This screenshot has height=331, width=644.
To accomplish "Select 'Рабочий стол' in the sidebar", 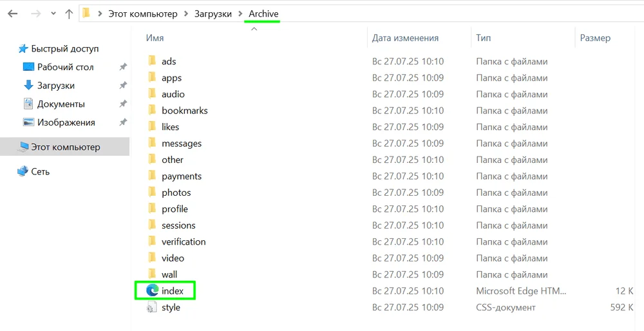I will point(65,67).
